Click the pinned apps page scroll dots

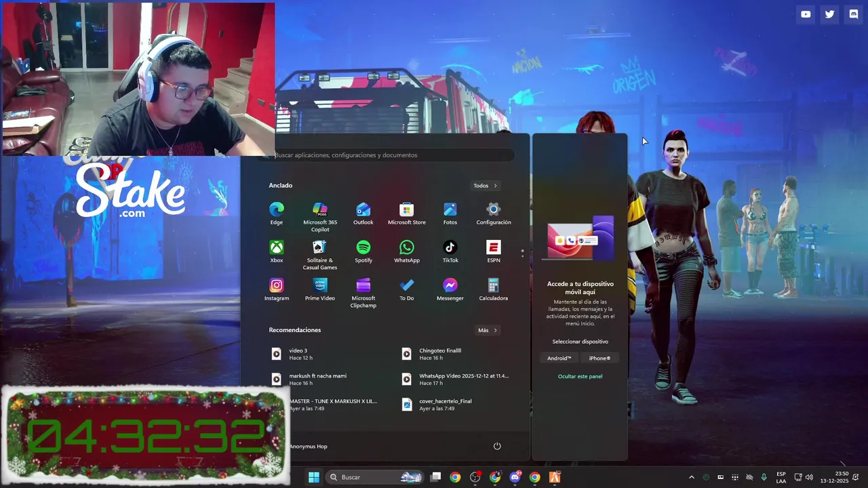point(522,253)
